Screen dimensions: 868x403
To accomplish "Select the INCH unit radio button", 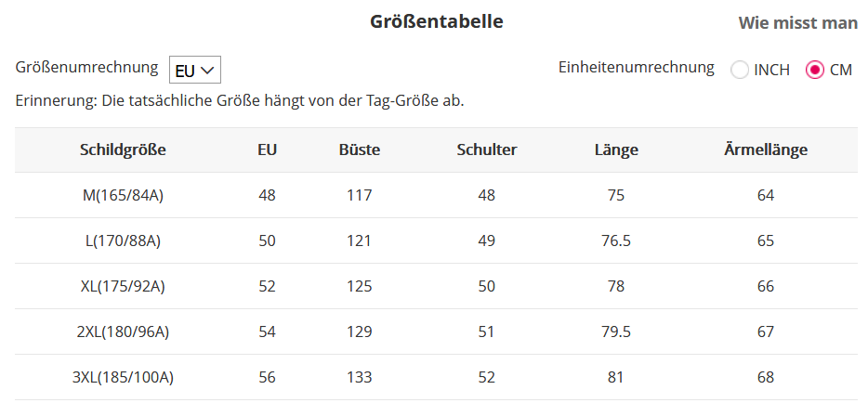I will point(741,70).
